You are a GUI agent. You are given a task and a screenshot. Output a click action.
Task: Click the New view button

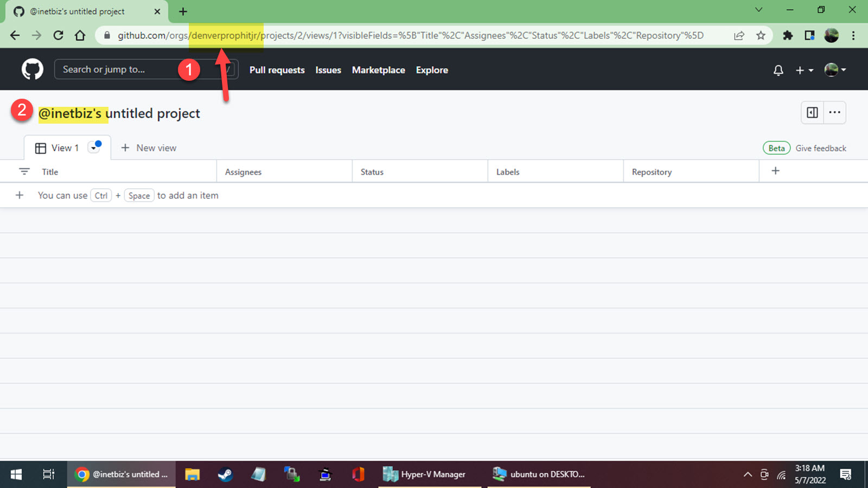coord(149,147)
